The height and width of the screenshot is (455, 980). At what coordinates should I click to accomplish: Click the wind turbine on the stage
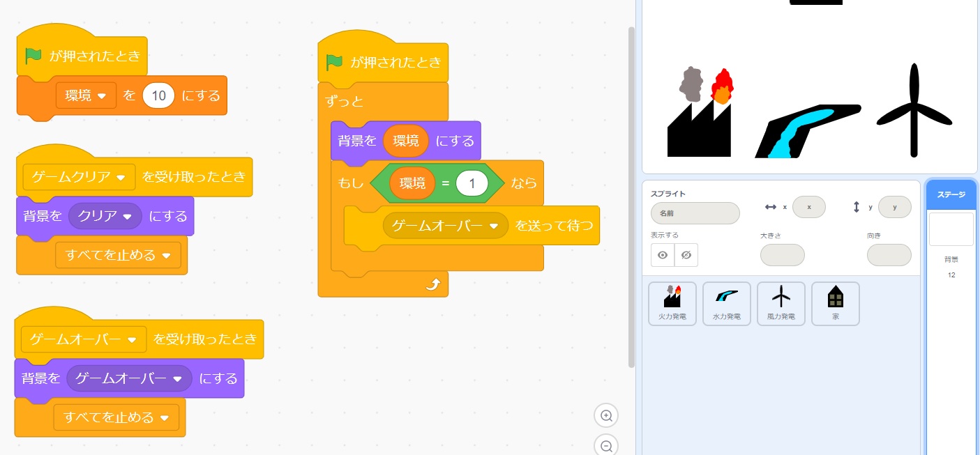[914, 111]
